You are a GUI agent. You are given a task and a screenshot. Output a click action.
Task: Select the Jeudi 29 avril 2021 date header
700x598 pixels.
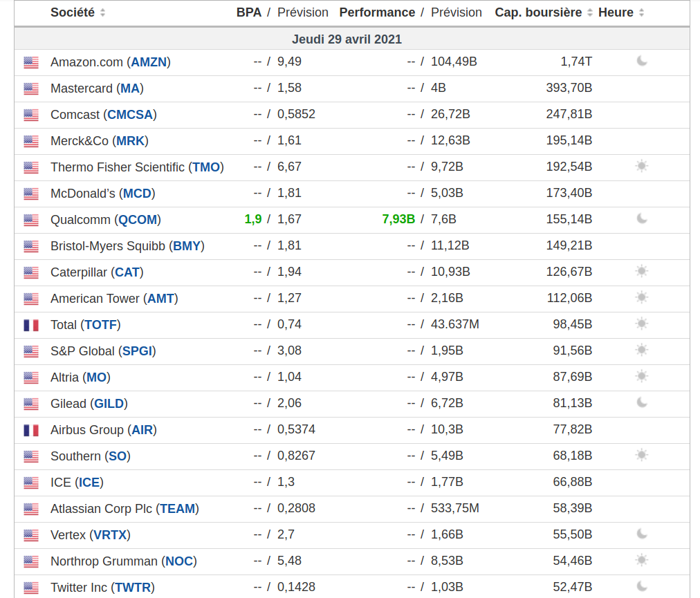(x=347, y=39)
